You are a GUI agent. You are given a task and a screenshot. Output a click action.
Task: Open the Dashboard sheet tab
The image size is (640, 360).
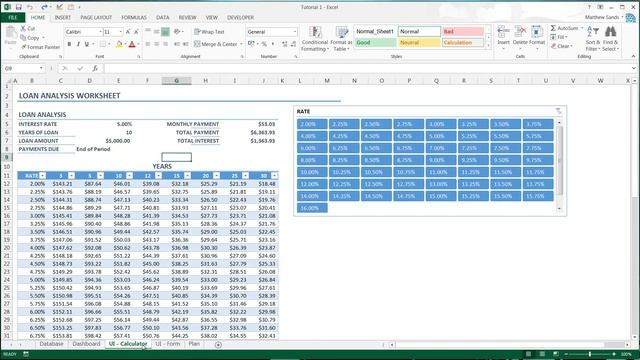tap(86, 344)
